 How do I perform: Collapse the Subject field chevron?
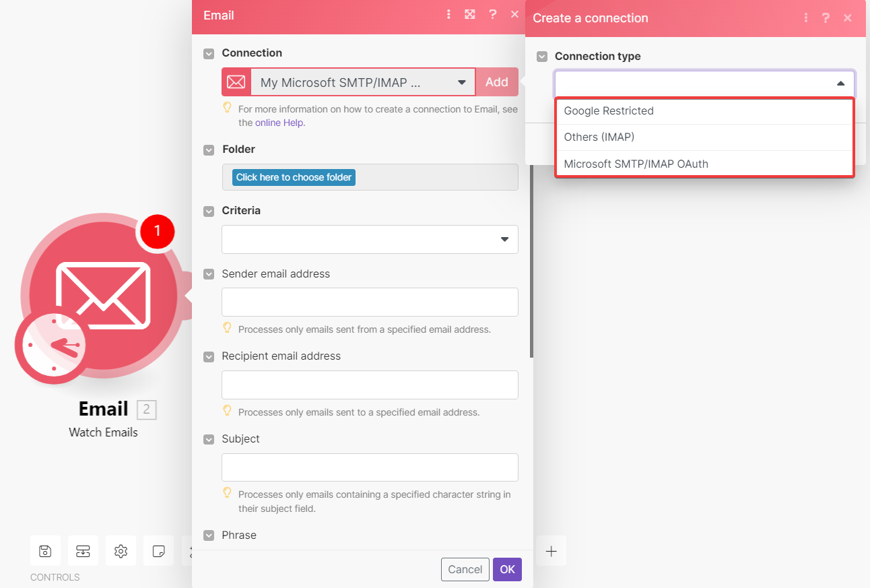209,439
